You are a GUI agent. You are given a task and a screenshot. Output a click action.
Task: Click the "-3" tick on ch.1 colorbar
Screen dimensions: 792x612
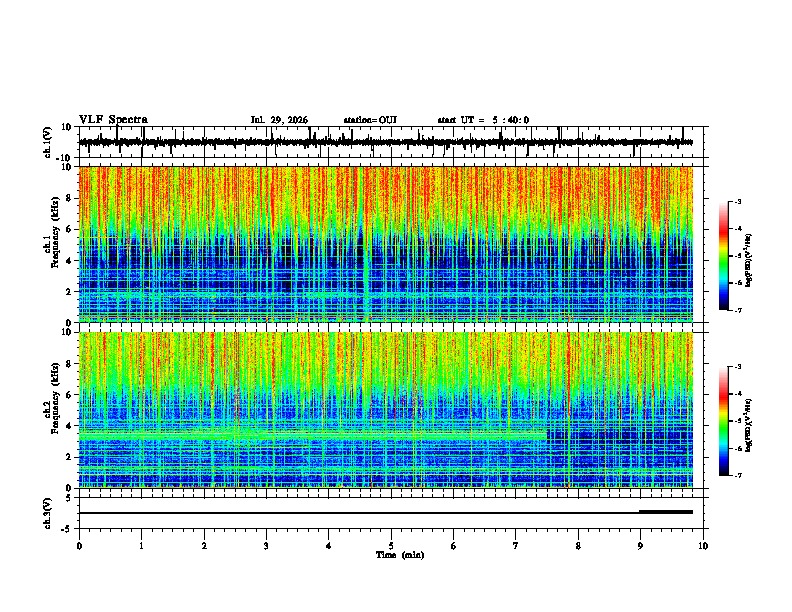click(737, 201)
